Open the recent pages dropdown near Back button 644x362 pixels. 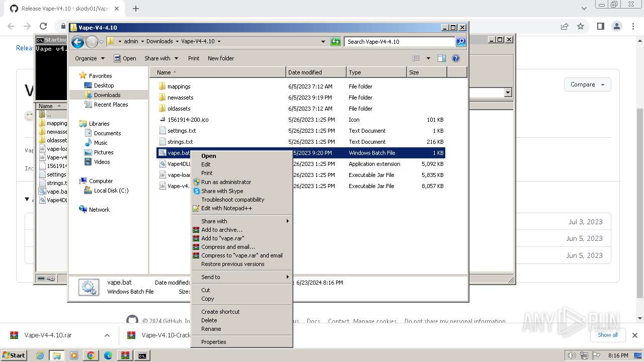pos(101,42)
